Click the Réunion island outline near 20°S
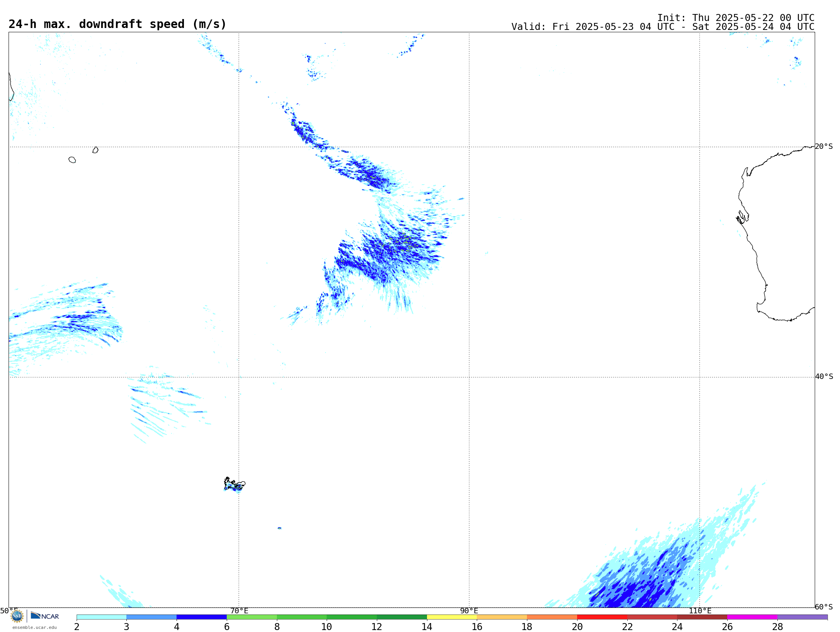 [72, 160]
